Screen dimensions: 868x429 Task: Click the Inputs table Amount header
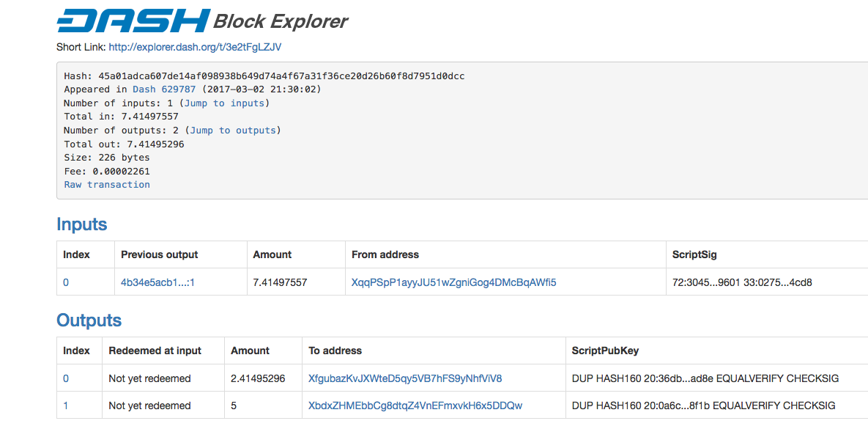272,255
